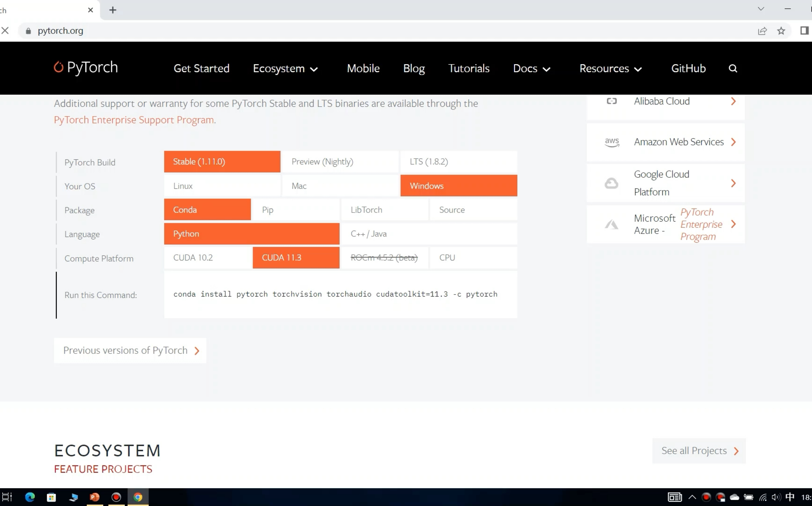Open Microsoft Edge from the taskbar
This screenshot has width=812, height=506.
[x=30, y=497]
